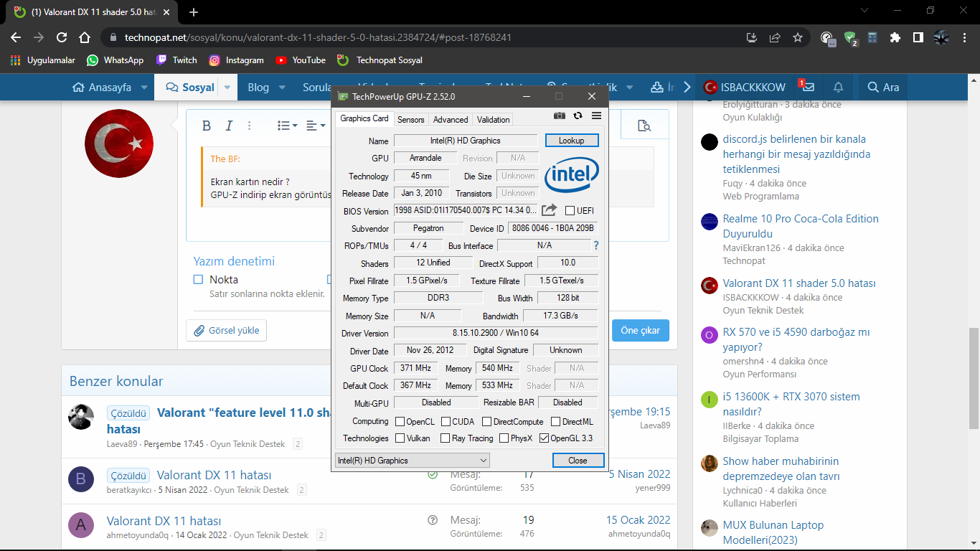Open the YouTube bookmark

click(301, 60)
